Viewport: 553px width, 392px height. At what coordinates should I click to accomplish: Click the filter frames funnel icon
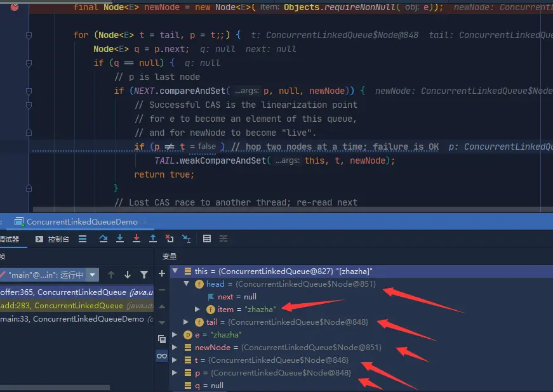[x=144, y=275]
